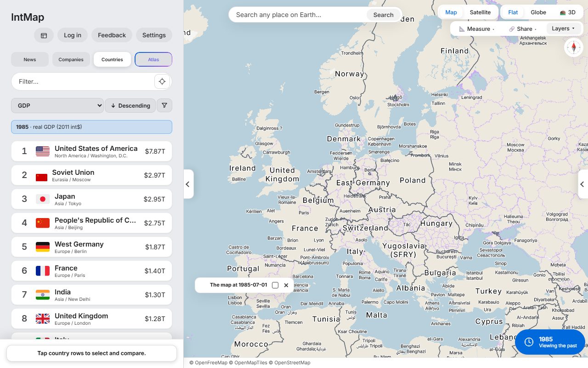Collapse the left sidebar with the chevron
This screenshot has height=368, width=588.
[188, 184]
